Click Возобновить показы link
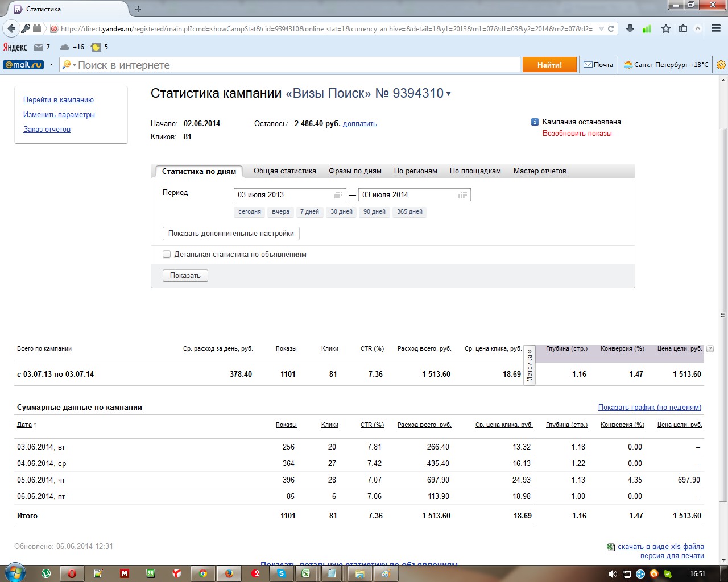Screen dimensions: 728x582 (x=577, y=134)
